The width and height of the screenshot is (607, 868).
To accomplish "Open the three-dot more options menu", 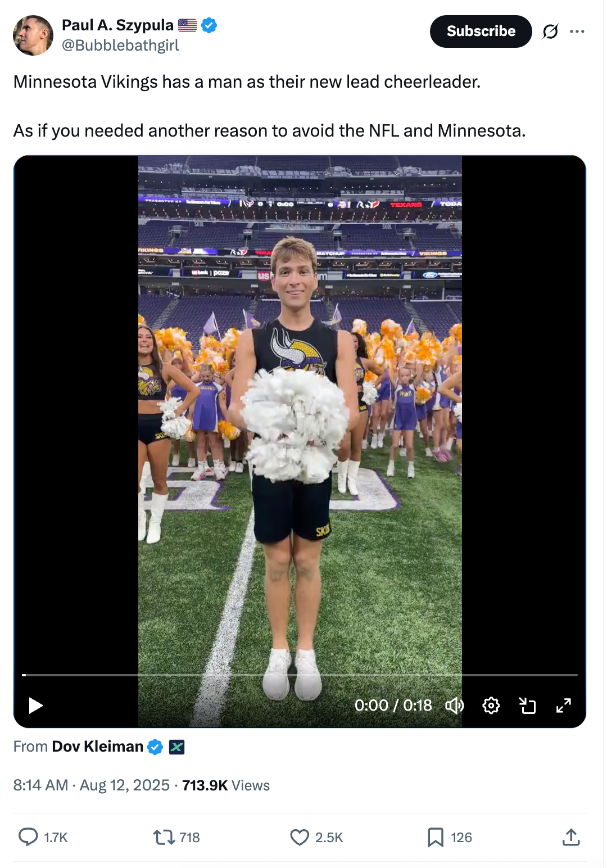I will coord(577,31).
